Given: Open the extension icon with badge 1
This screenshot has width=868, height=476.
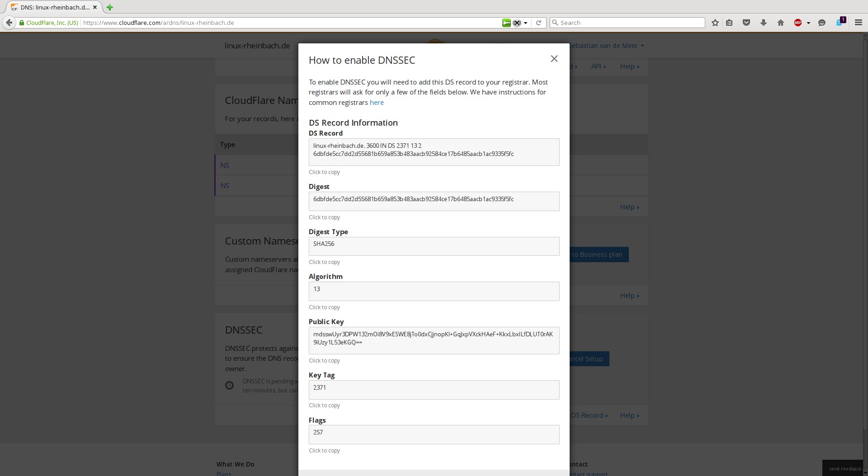Looking at the screenshot, I should tap(840, 22).
